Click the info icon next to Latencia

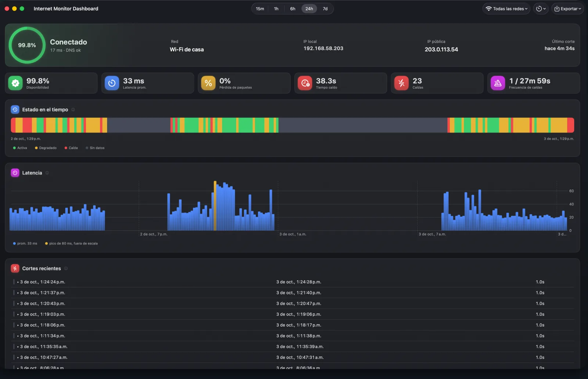[47, 173]
